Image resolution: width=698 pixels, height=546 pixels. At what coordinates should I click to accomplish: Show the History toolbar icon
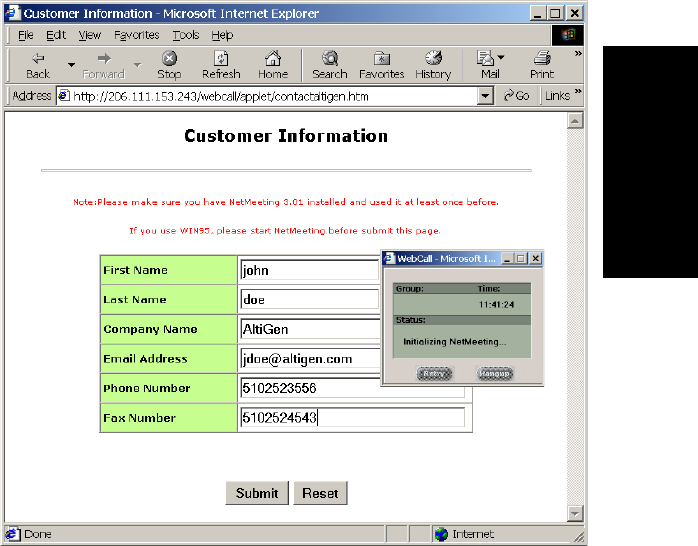pyautogui.click(x=433, y=59)
